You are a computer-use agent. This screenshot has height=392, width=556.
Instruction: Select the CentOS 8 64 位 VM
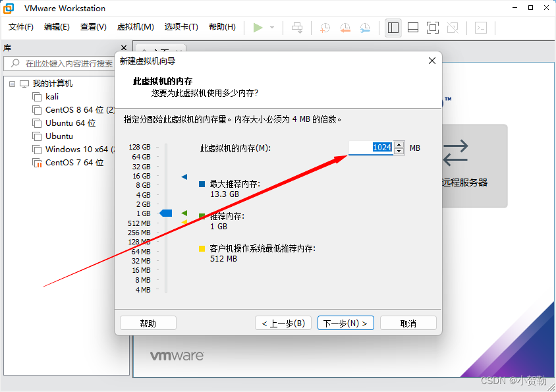[x=80, y=109]
